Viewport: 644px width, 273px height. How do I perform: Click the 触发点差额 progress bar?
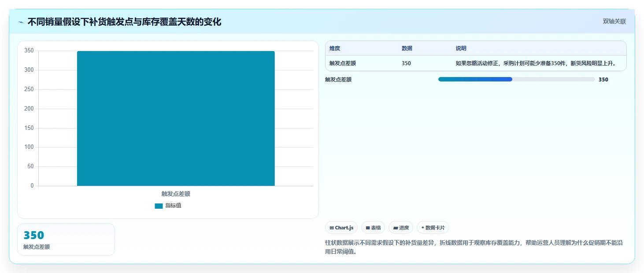(x=517, y=79)
